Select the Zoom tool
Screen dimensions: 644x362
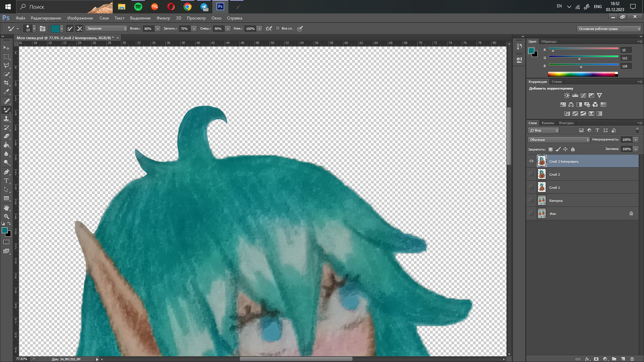coord(6,217)
